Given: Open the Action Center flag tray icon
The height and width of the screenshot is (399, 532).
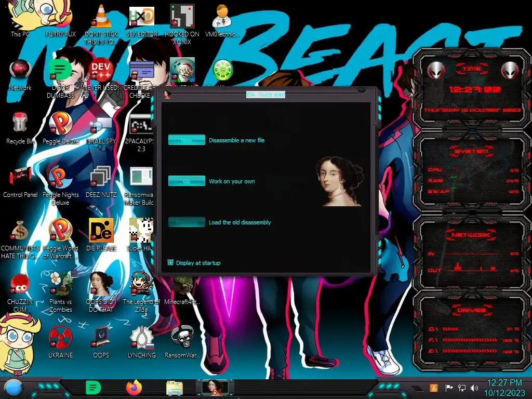Looking at the screenshot, I should (x=448, y=388).
